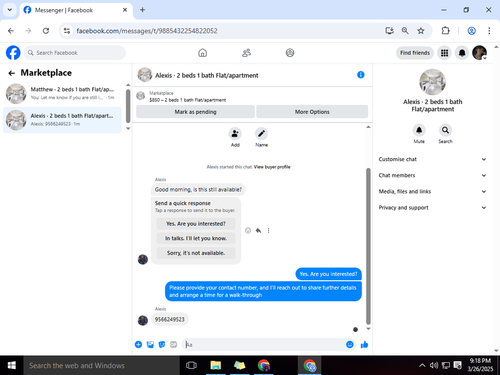Open the notifications bell in header
Image resolution: width=500 pixels, height=375 pixels.
point(462,53)
